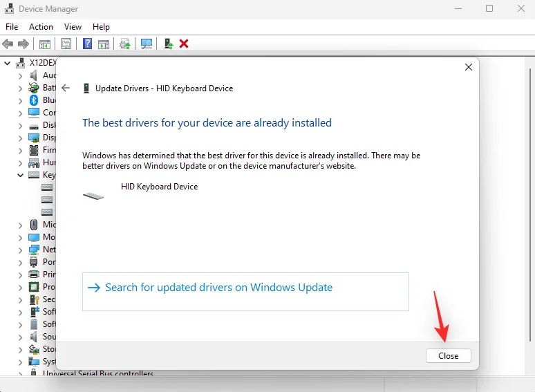Screen dimensions: 535x392
Task: Click the Close button in dialog
Action: point(449,356)
